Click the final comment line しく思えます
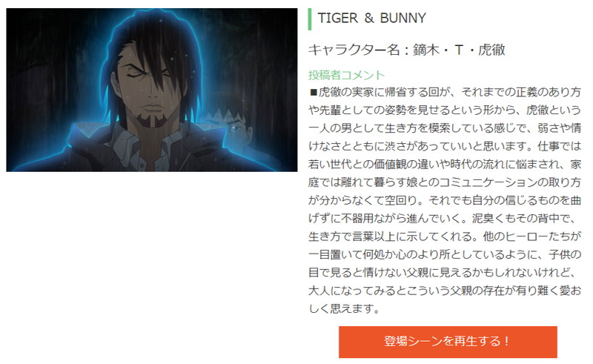The image size is (593, 364). (344, 308)
